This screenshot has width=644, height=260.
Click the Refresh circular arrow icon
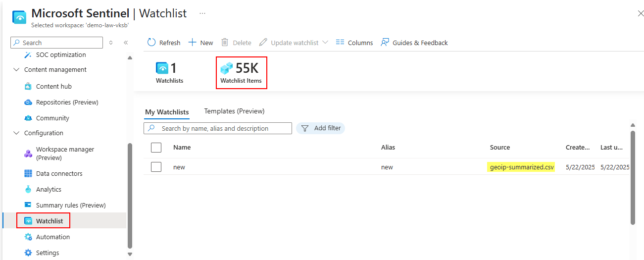[152, 43]
